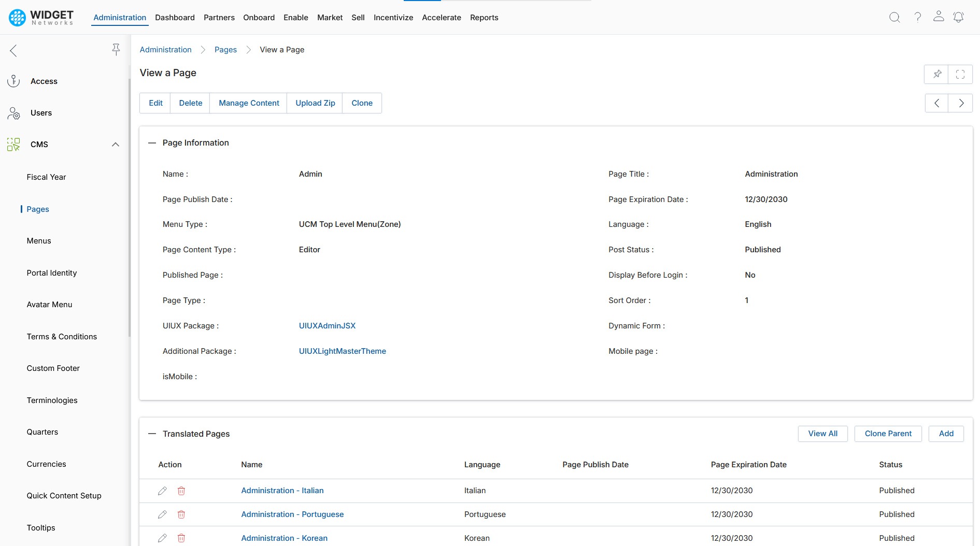Open the notifications bell icon

[x=959, y=18]
